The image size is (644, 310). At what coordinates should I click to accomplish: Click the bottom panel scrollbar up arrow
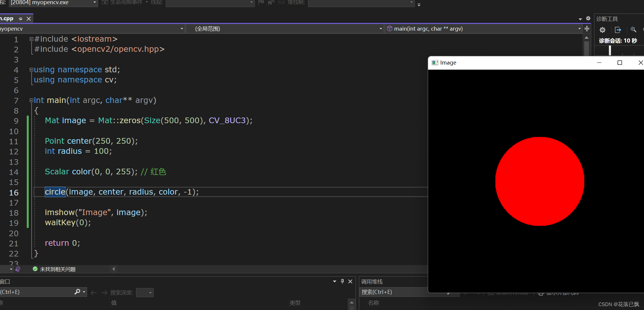point(352,302)
